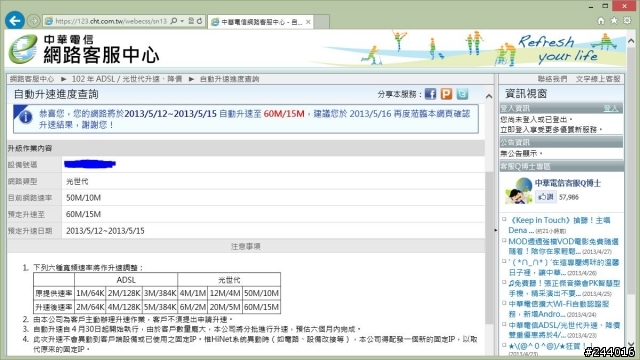Click the ADSL column header in speed table
The width and height of the screenshot is (640, 360).
tap(126, 280)
